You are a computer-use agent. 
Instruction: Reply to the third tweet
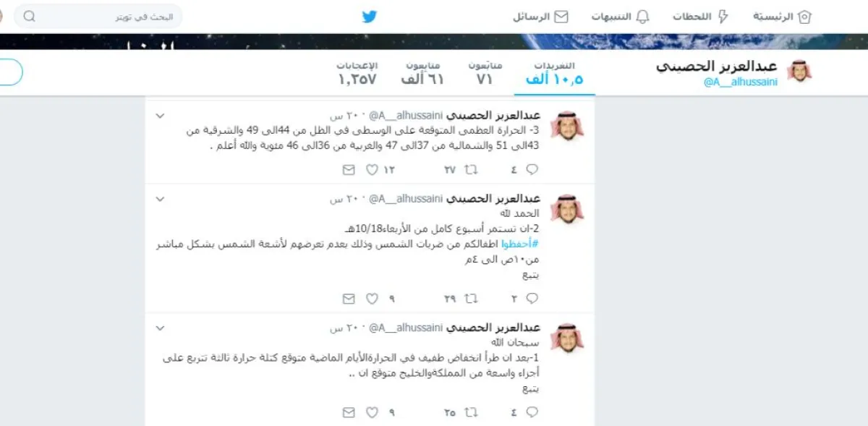click(532, 412)
